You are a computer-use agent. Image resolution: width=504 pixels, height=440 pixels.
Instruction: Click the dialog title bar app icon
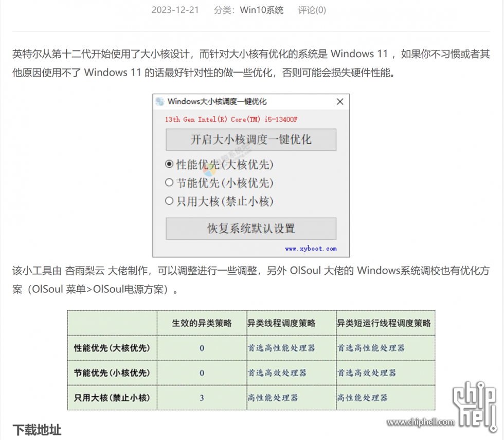(x=160, y=102)
